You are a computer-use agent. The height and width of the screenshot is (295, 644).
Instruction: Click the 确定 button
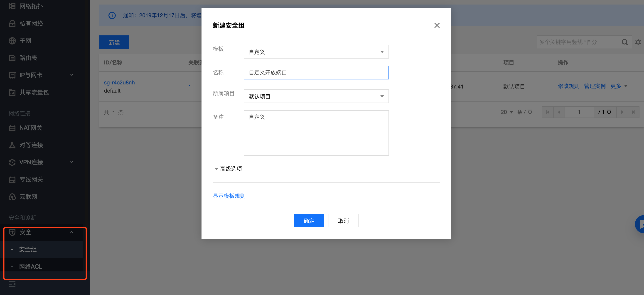click(x=309, y=221)
